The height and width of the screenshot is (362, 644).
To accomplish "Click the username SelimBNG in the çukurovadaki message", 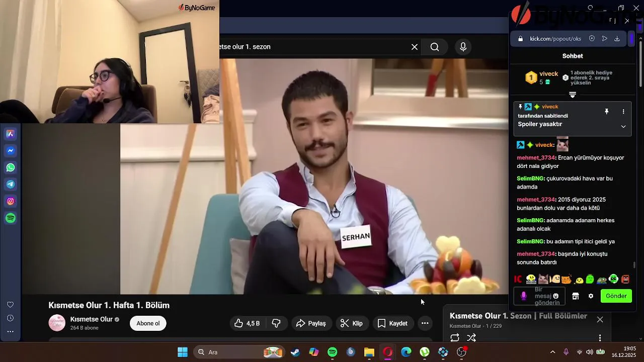I will tap(531, 178).
